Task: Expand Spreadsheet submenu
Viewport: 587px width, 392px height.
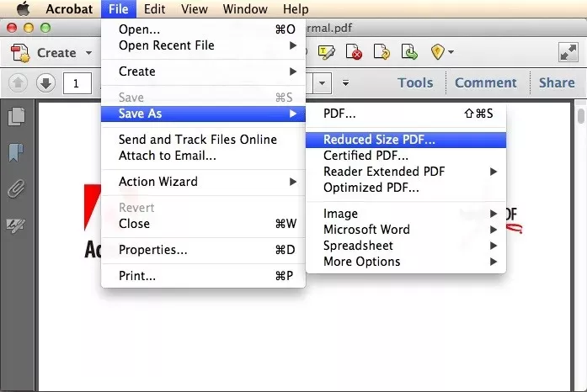Action: (406, 246)
